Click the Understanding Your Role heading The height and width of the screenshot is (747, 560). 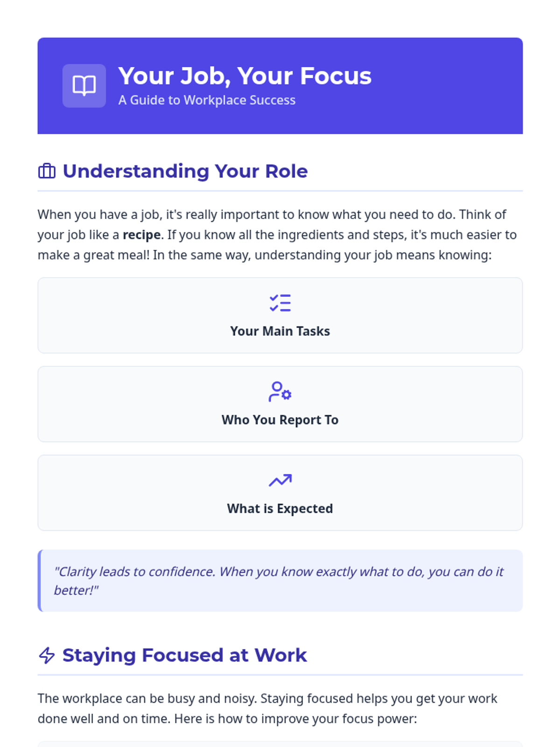tap(185, 171)
